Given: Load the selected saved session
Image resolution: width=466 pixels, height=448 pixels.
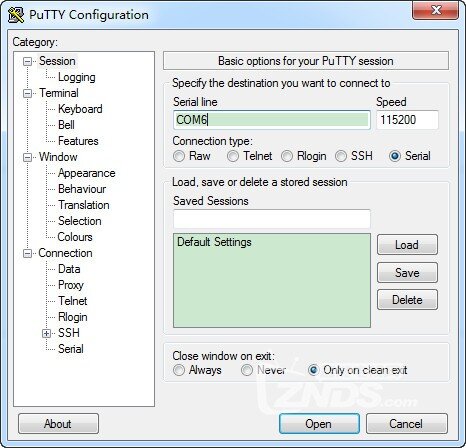Looking at the screenshot, I should (407, 245).
